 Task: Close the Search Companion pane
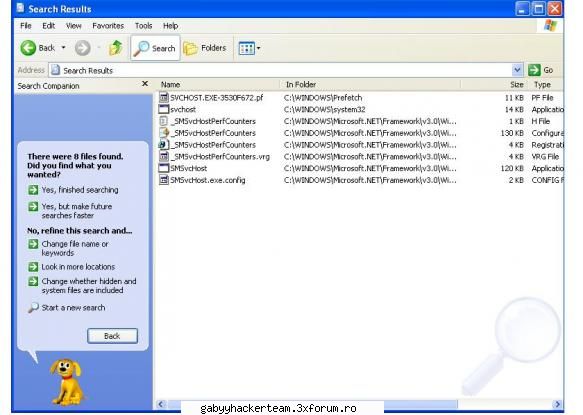[x=145, y=84]
